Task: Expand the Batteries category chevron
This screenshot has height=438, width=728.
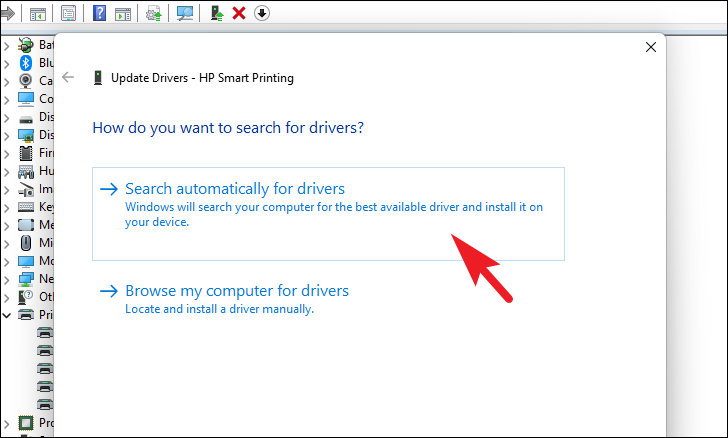Action: coord(6,46)
